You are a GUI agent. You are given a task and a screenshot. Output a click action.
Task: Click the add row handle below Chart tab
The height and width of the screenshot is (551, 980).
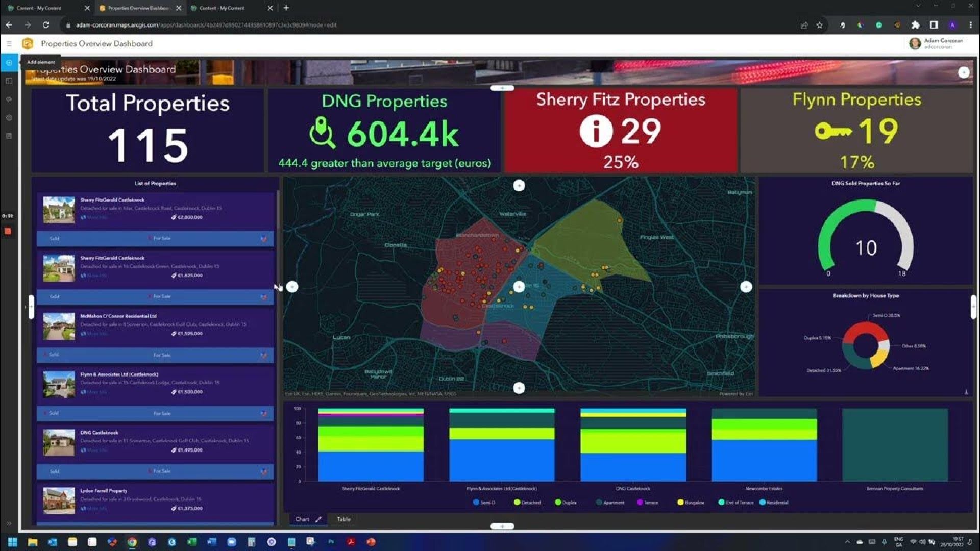[502, 526]
